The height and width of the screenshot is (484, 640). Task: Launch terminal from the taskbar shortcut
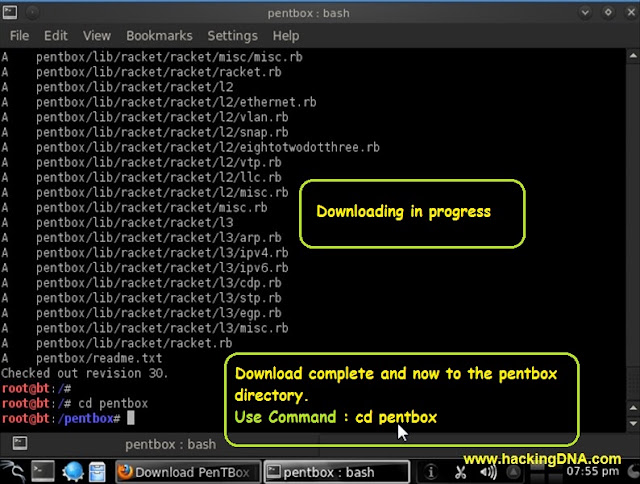[42, 472]
